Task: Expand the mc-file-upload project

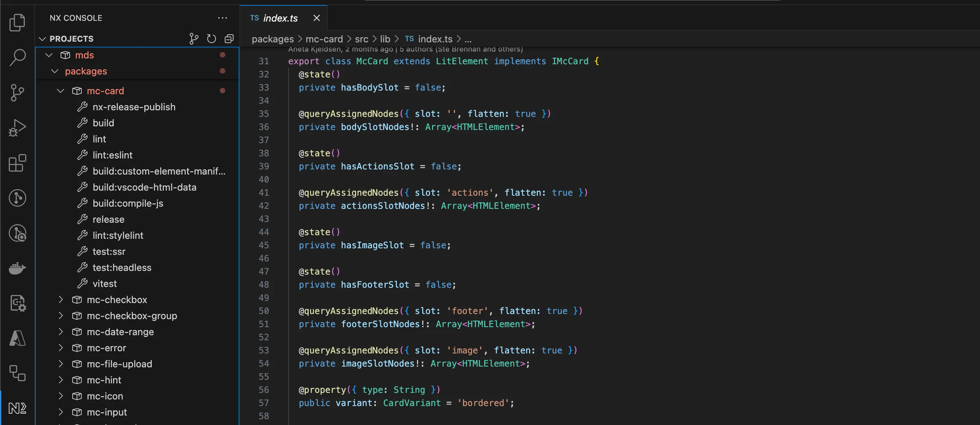Action: (x=61, y=364)
